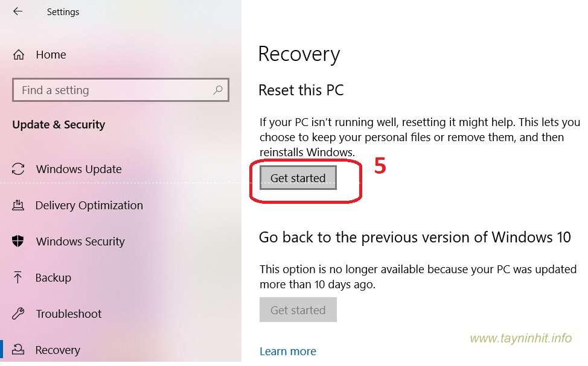
Task: Click the Recovery sidebar icon
Action: (19, 350)
